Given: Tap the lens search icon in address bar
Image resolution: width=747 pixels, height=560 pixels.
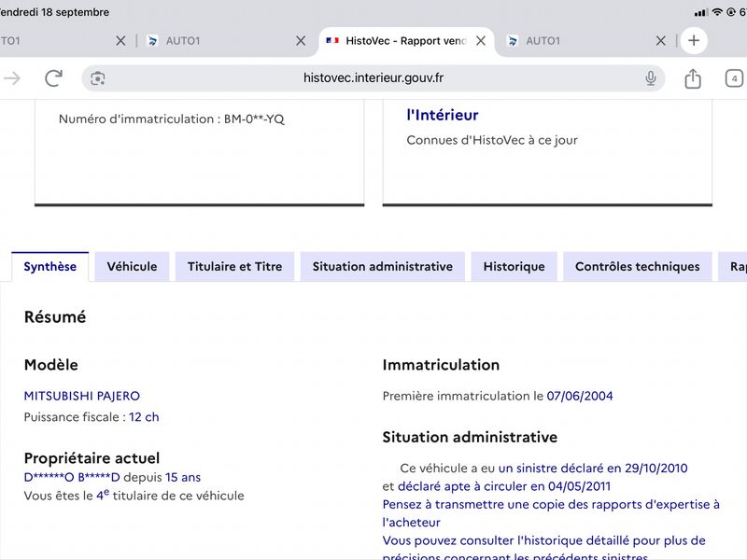Looking at the screenshot, I should click(x=98, y=78).
